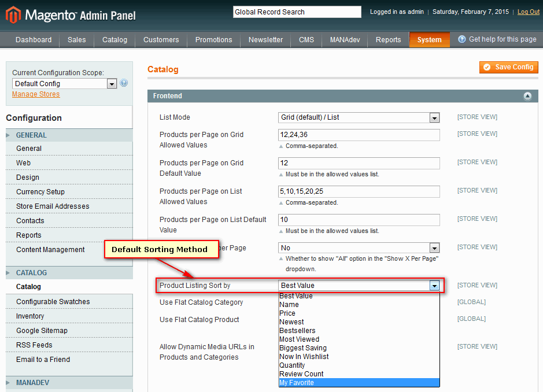Click the help icon beside scope dropdown

click(x=124, y=83)
